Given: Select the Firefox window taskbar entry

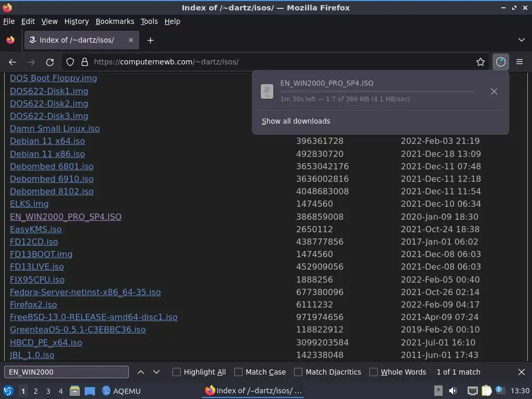Looking at the screenshot, I should click(x=253, y=391).
